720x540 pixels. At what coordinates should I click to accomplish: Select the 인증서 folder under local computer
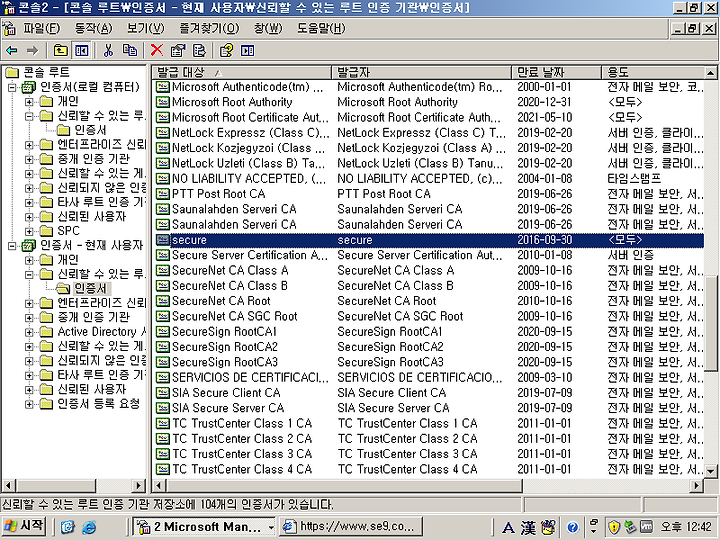(x=90, y=130)
